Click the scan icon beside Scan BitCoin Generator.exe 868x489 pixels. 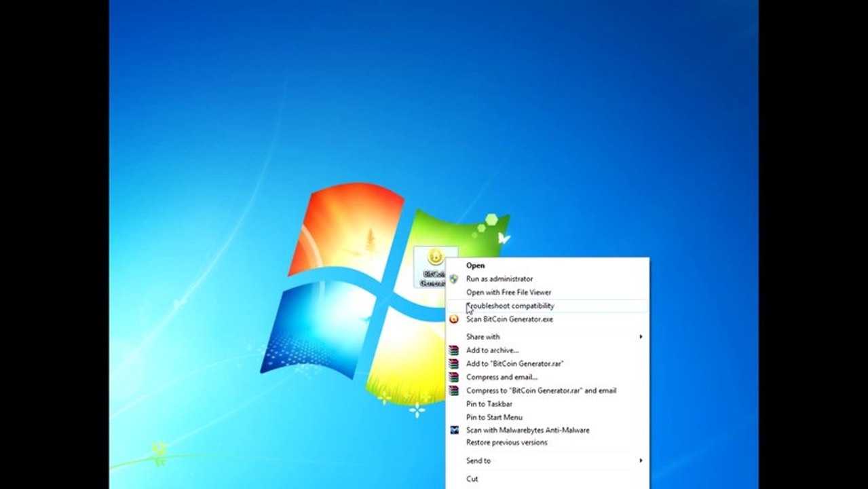[x=453, y=319]
